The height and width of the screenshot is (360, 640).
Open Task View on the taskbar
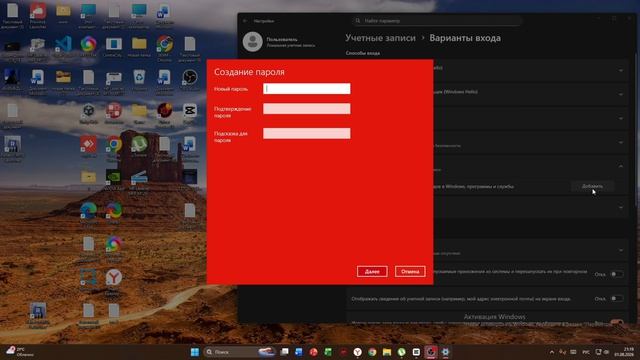pyautogui.click(x=284, y=352)
